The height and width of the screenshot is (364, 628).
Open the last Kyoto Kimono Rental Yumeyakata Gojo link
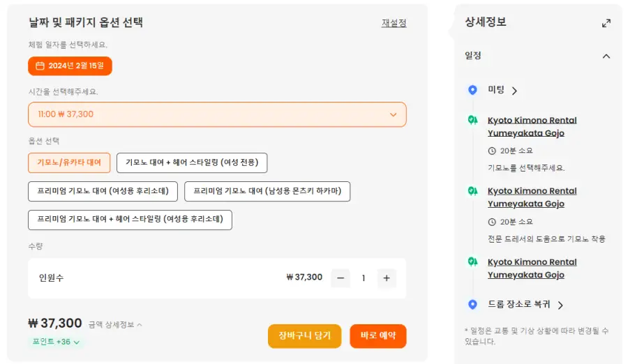(x=532, y=268)
